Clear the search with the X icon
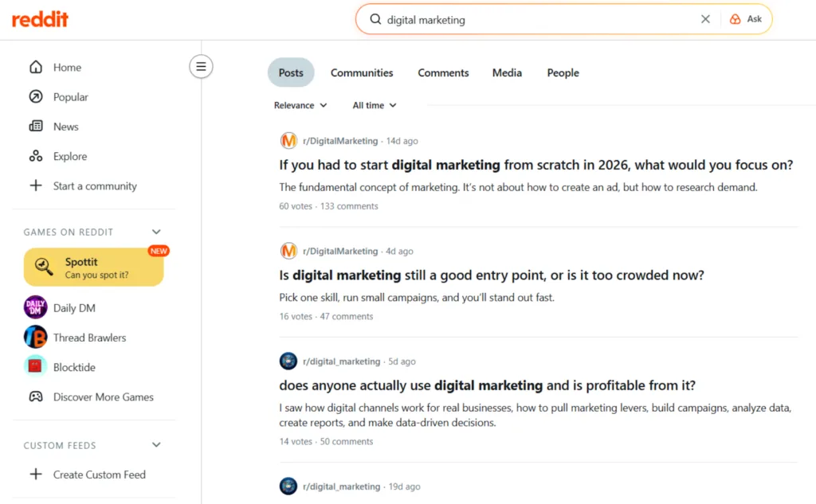Viewport: 816px width, 504px height. pyautogui.click(x=705, y=19)
